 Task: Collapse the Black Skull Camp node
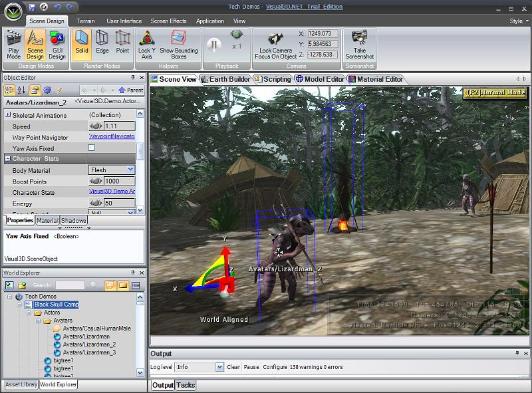coord(19,305)
